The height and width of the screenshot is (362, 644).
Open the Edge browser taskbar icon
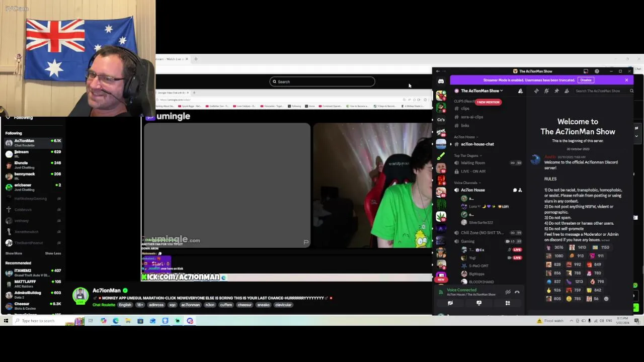tap(116, 321)
